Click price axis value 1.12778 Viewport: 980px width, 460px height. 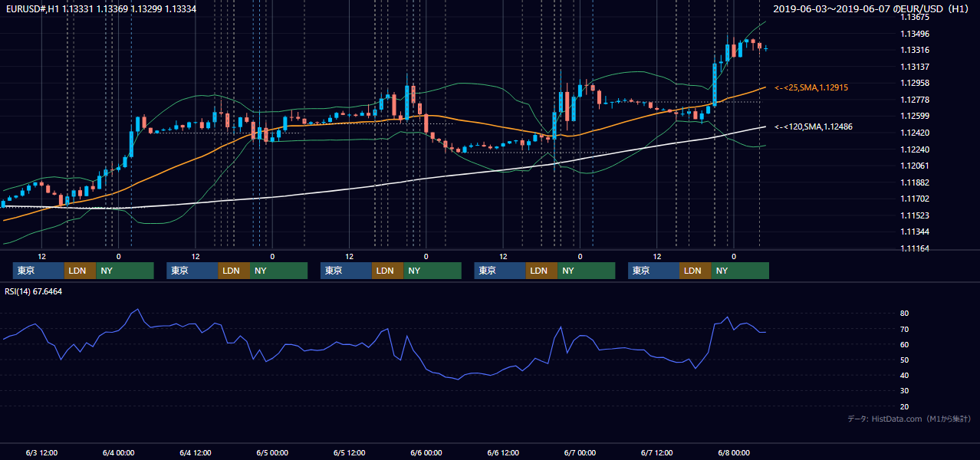coord(915,100)
